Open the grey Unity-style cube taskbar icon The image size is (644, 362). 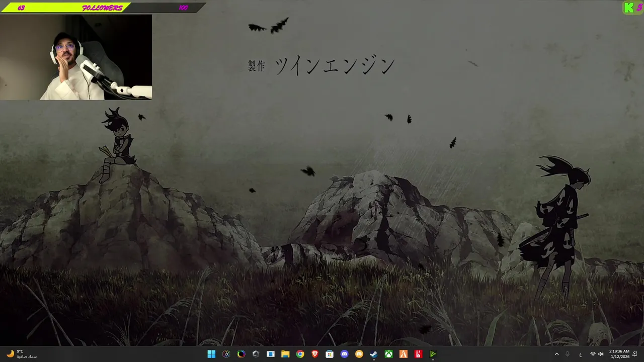click(x=256, y=354)
